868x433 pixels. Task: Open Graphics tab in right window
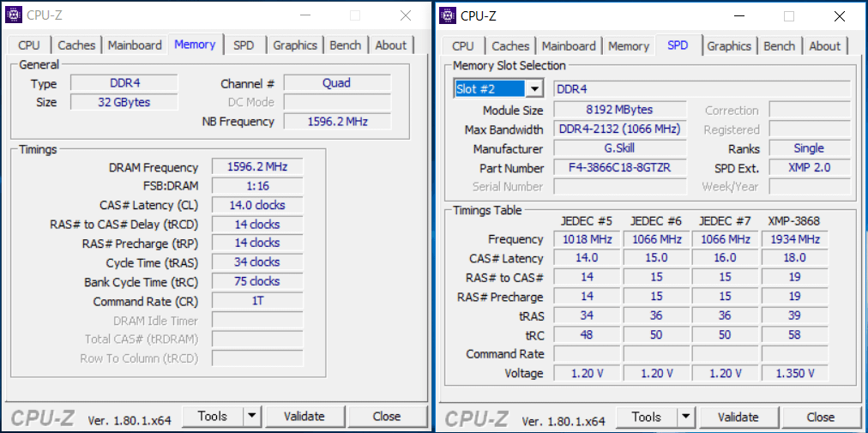click(729, 46)
